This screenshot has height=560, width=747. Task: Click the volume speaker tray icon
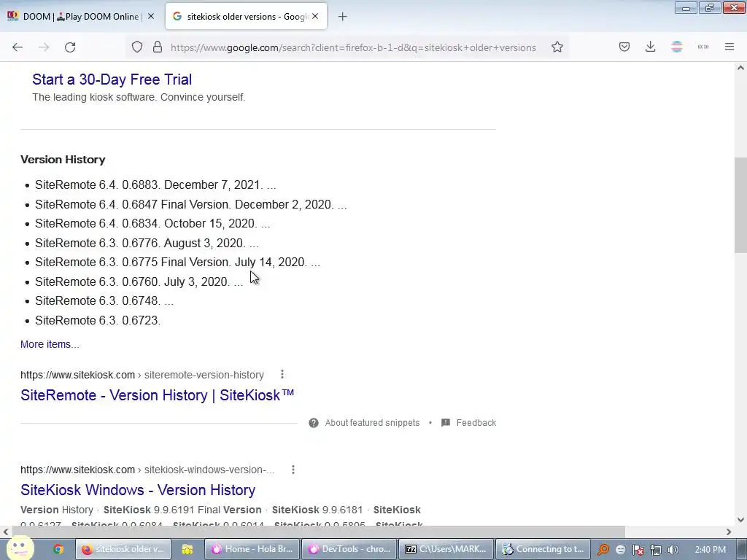click(x=673, y=550)
